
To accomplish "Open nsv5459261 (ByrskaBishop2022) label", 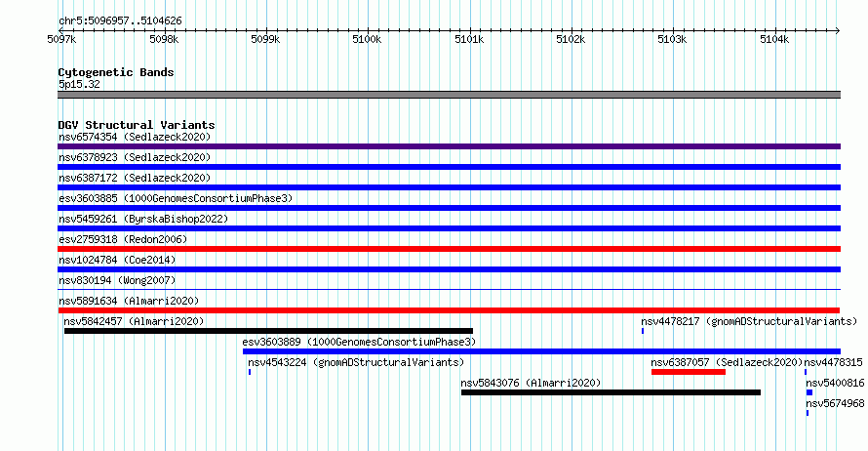I will click(143, 219).
